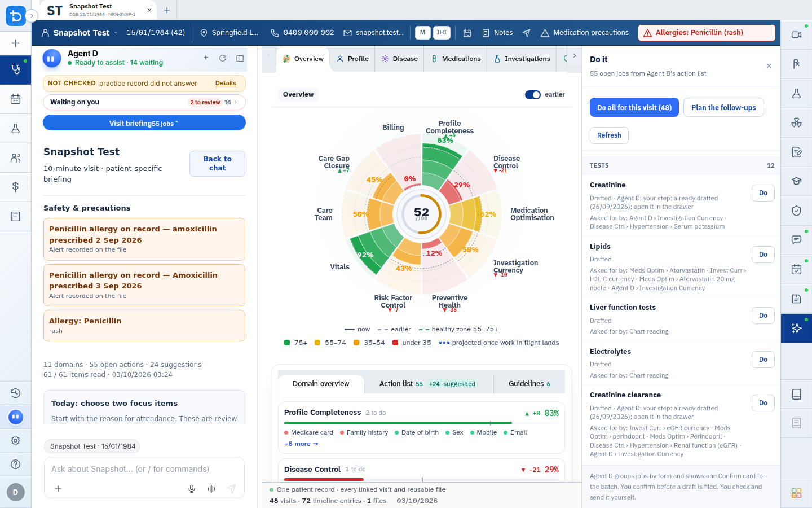Open the Guidelines tab
Screen dimensions: 812x508
click(x=529, y=384)
